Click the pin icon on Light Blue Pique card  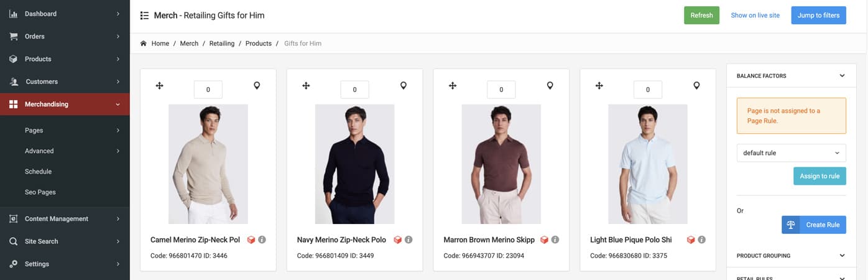click(x=696, y=86)
